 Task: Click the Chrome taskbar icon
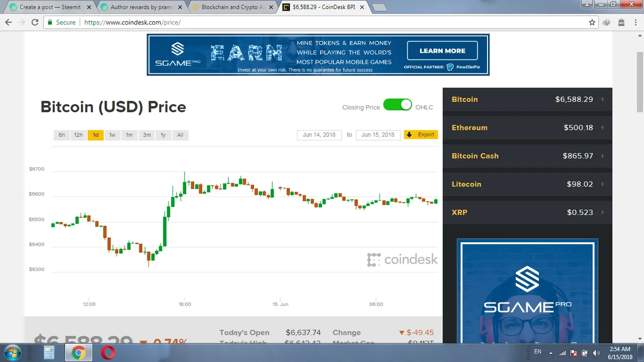[78, 352]
